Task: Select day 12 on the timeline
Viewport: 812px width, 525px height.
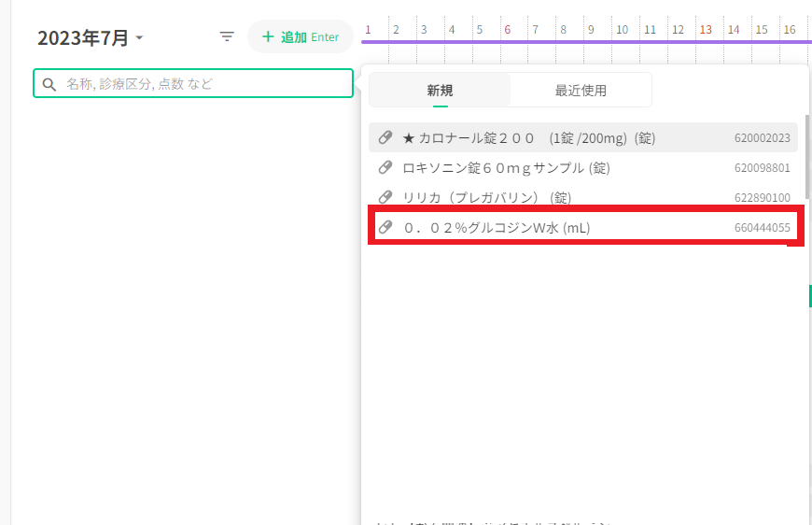Action: tap(678, 30)
